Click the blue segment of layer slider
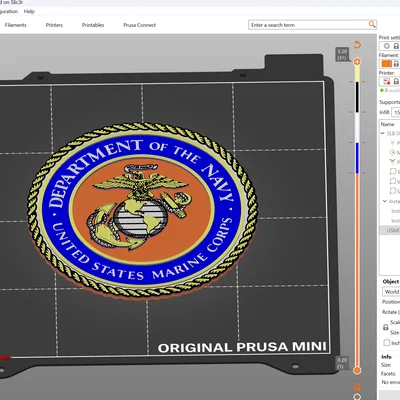The image size is (400, 400). [x=357, y=158]
